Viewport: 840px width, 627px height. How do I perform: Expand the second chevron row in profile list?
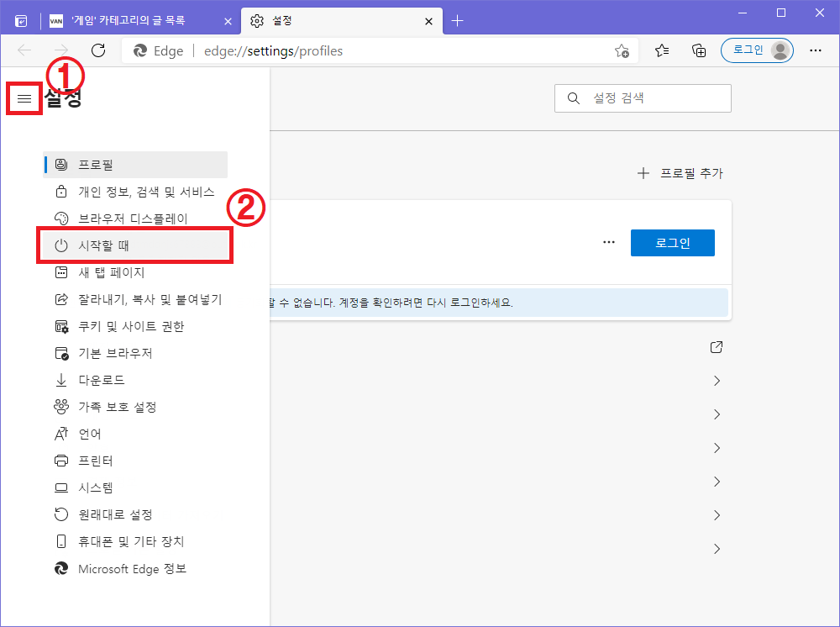click(717, 414)
